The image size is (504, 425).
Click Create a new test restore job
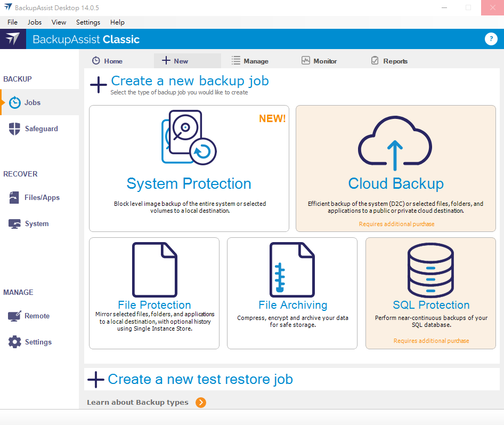[200, 379]
